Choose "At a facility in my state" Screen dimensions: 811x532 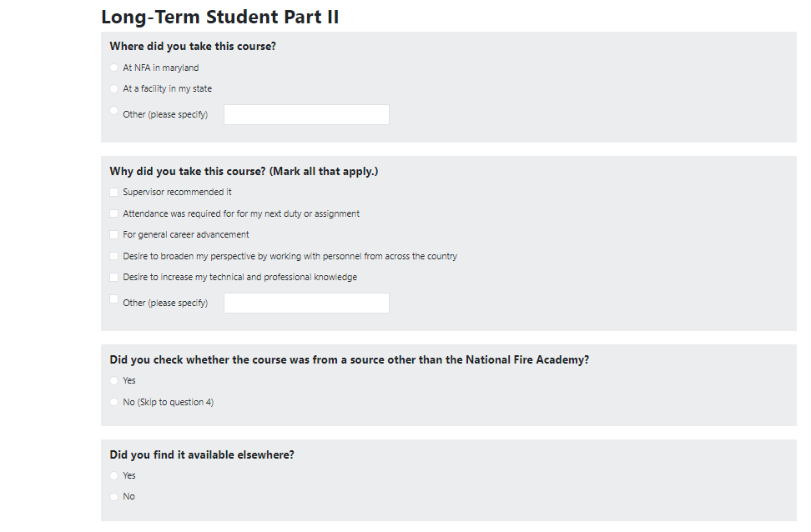tap(114, 88)
